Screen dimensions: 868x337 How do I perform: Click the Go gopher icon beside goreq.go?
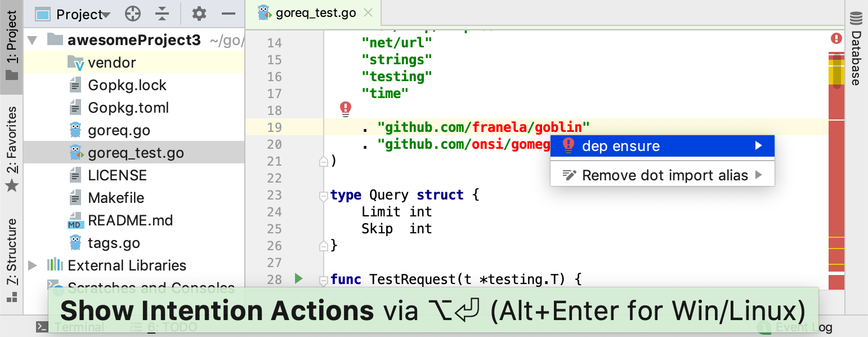[75, 130]
